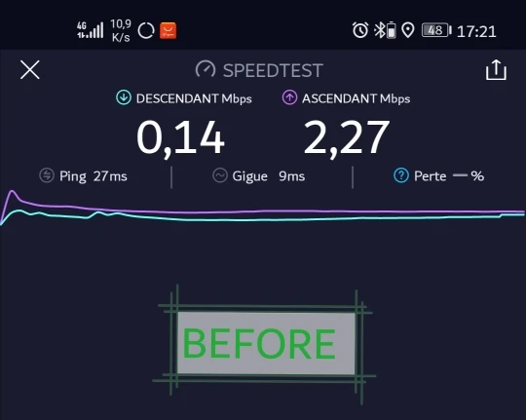Tap the Gigue jitter wave icon
This screenshot has height=420, width=526.
[x=220, y=175]
